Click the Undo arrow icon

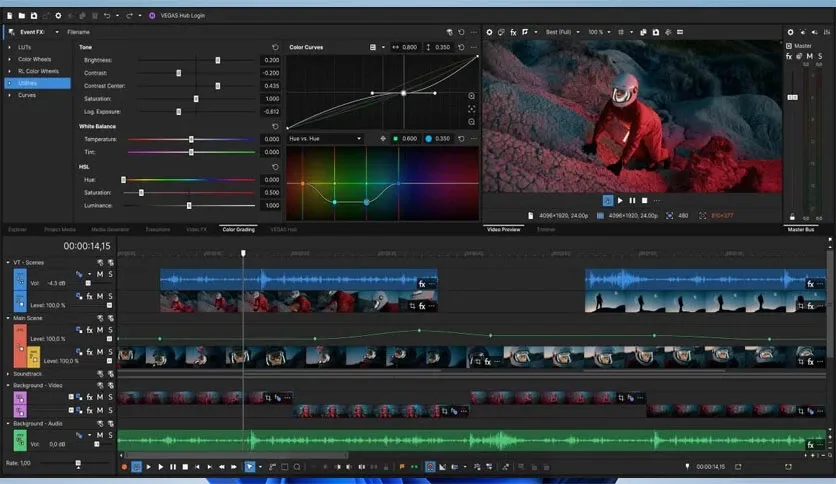tap(107, 15)
